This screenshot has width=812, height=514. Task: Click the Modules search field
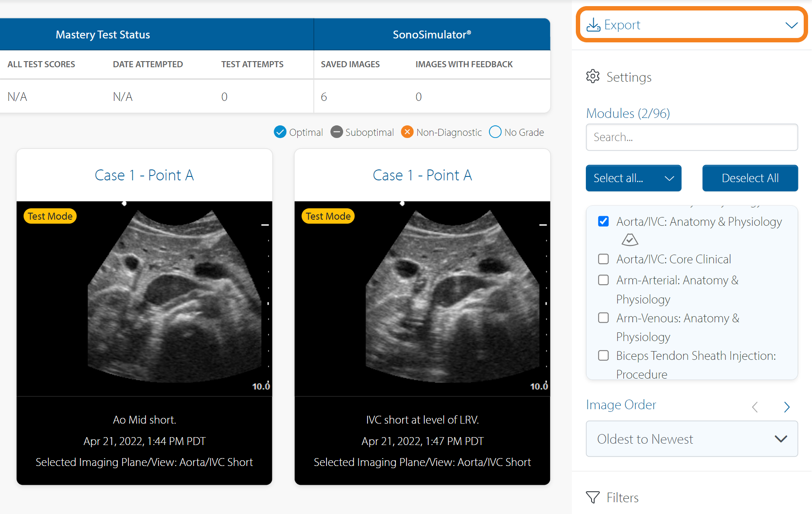[x=692, y=137]
